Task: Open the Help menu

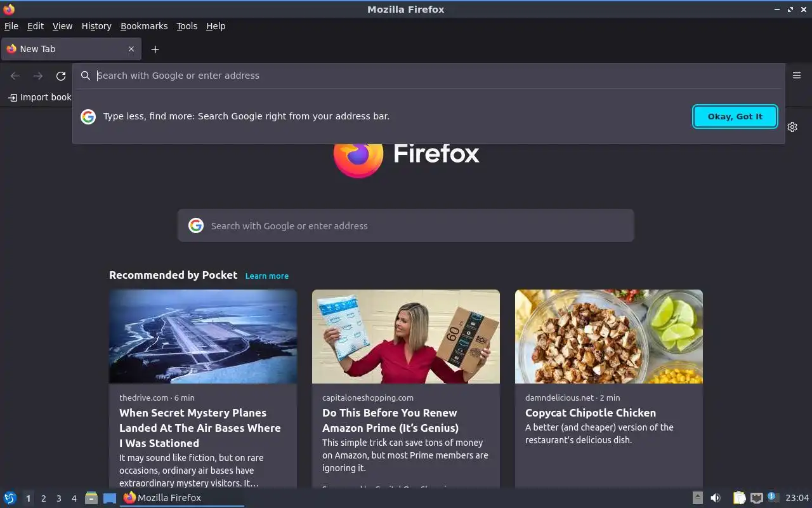Action: click(x=216, y=26)
